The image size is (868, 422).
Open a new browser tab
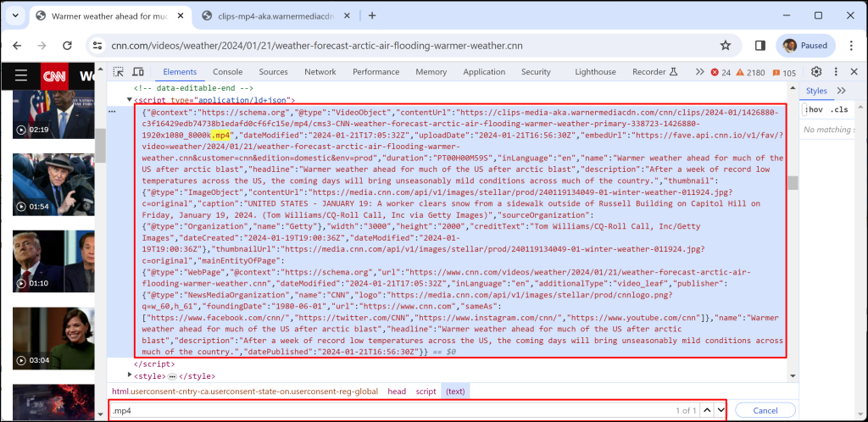(x=372, y=15)
